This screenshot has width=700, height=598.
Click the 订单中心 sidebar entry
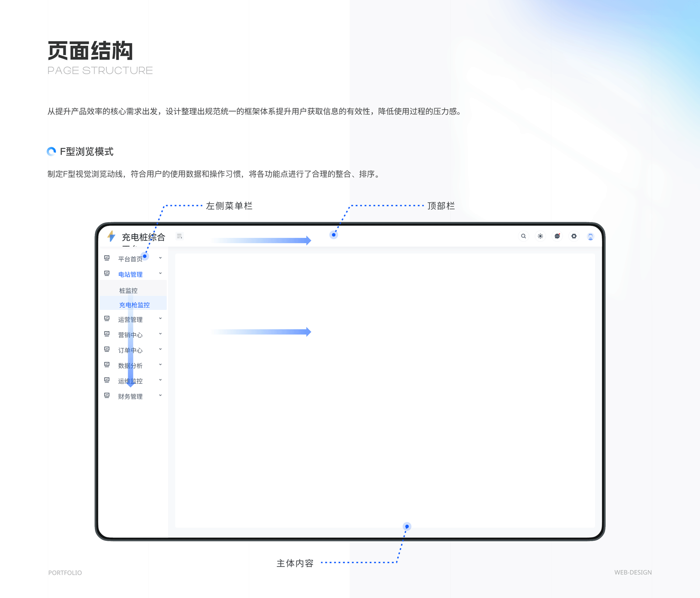tap(130, 350)
